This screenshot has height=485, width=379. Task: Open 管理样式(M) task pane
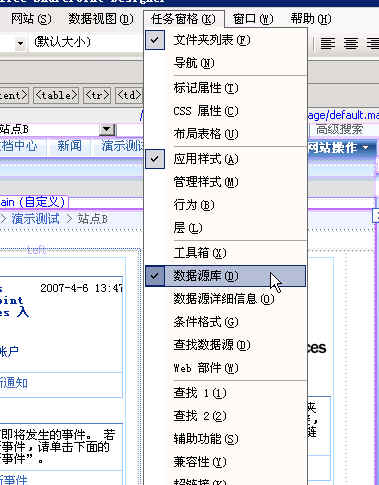(x=226, y=182)
